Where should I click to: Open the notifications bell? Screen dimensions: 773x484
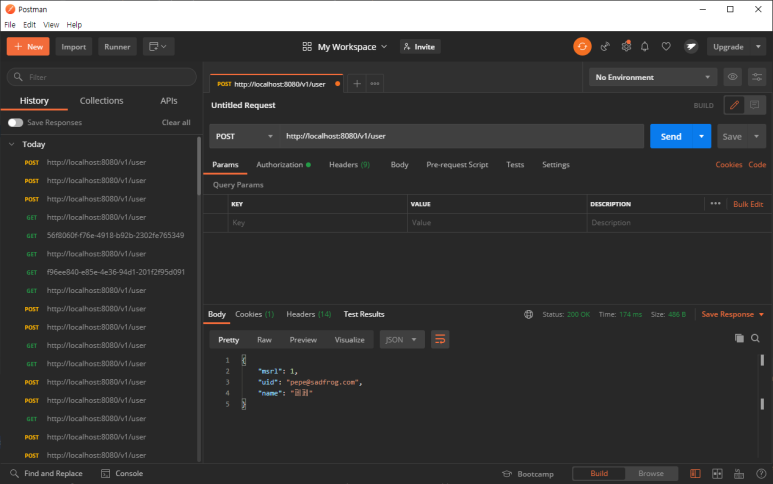point(645,47)
